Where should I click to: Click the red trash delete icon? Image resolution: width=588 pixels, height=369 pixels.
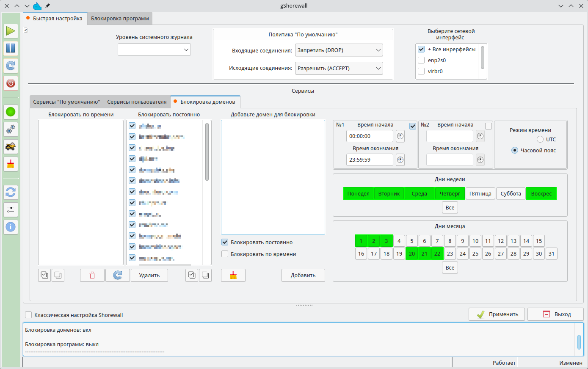92,275
